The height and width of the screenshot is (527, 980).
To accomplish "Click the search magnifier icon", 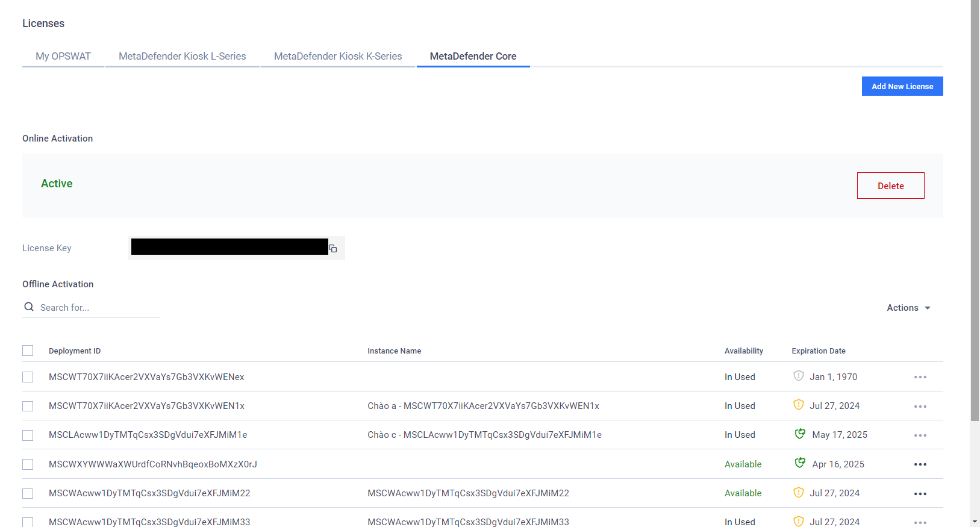I will point(29,307).
